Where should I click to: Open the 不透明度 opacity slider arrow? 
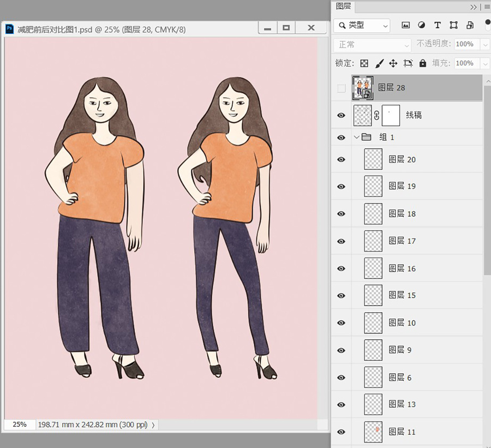pyautogui.click(x=485, y=45)
